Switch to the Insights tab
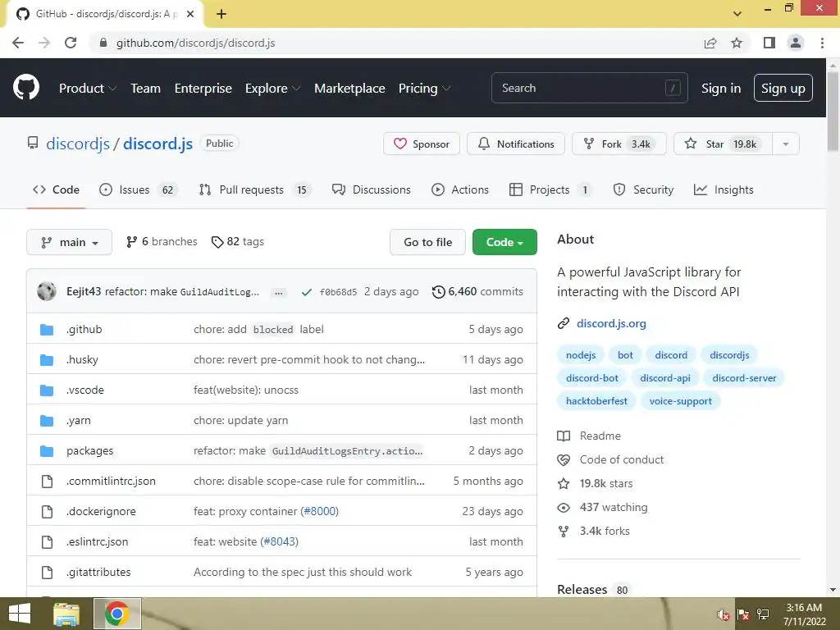The width and height of the screenshot is (840, 630). (724, 189)
